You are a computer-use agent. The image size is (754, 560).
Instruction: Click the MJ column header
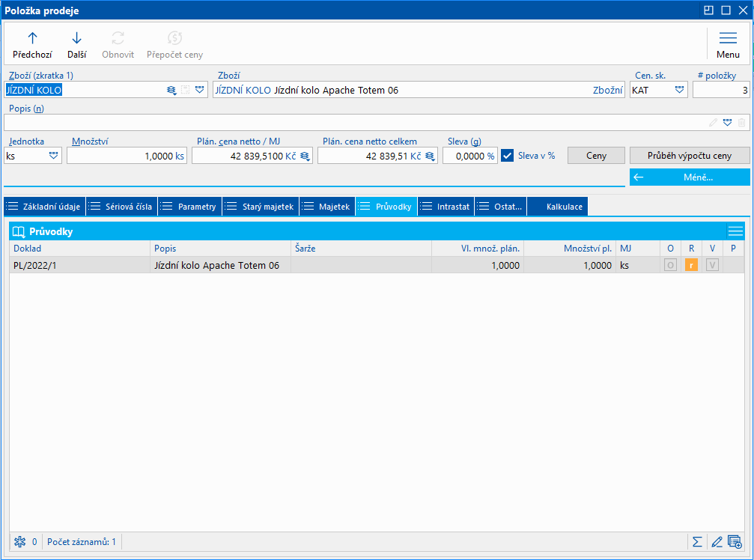[638, 249]
